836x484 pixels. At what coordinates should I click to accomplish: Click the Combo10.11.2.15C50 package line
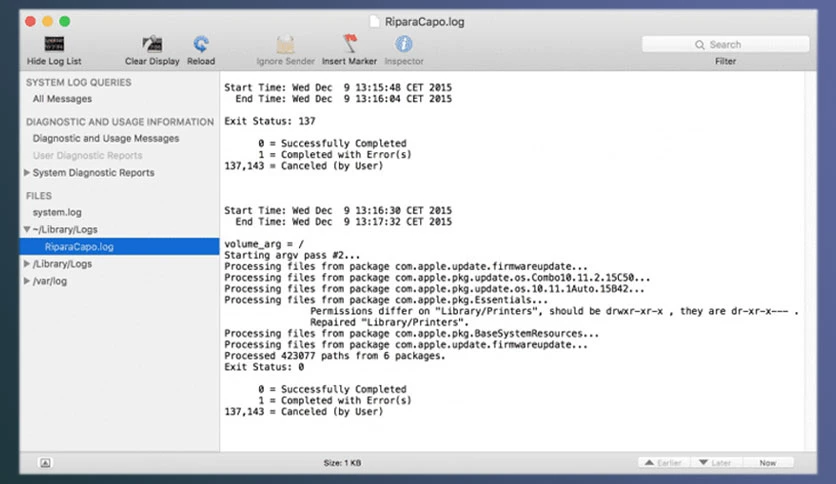[x=437, y=277]
